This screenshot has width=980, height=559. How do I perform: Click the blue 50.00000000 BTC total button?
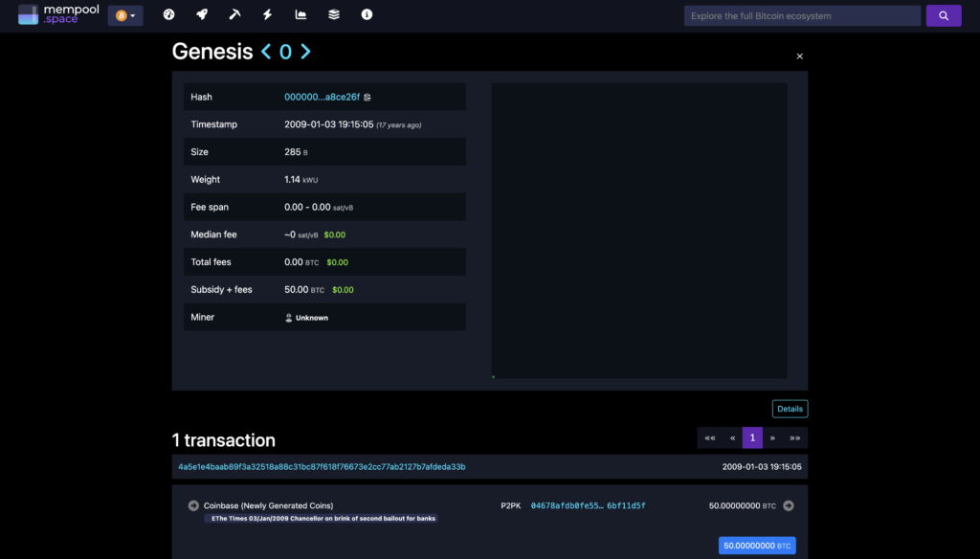757,546
